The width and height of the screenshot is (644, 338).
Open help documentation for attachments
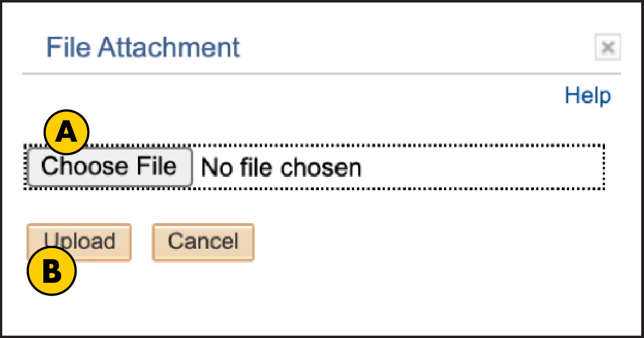point(588,95)
